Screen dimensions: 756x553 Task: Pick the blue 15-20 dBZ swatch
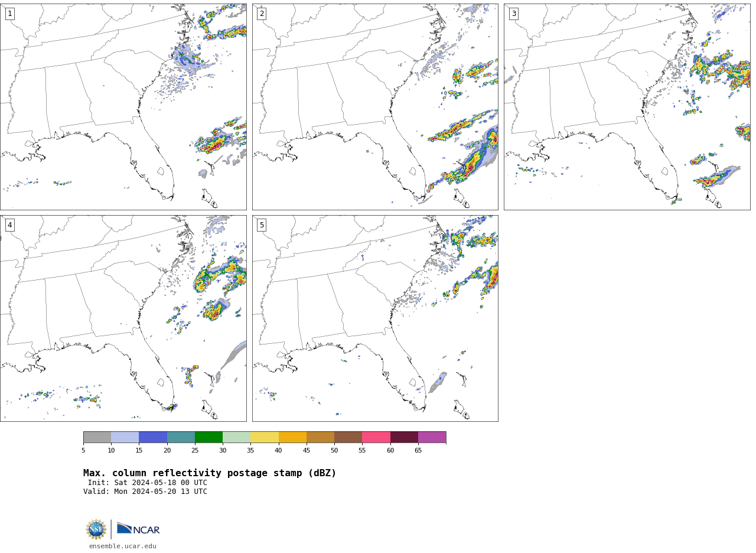153,437
